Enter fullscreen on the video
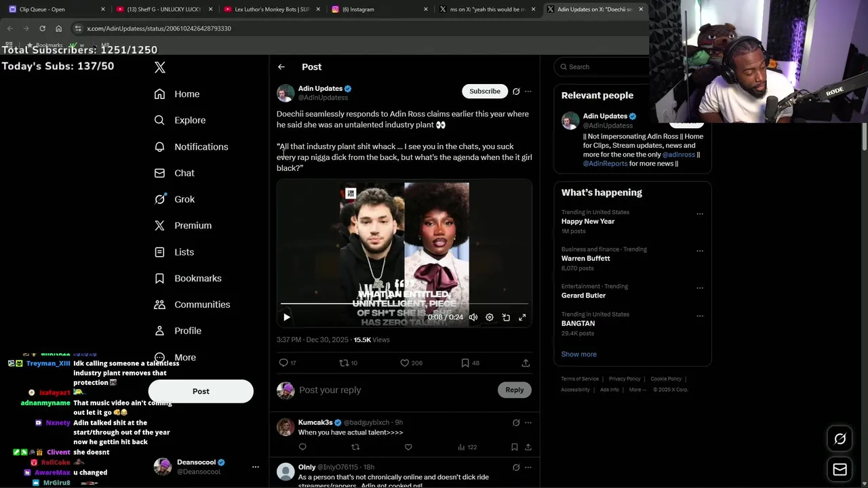 pos(522,317)
